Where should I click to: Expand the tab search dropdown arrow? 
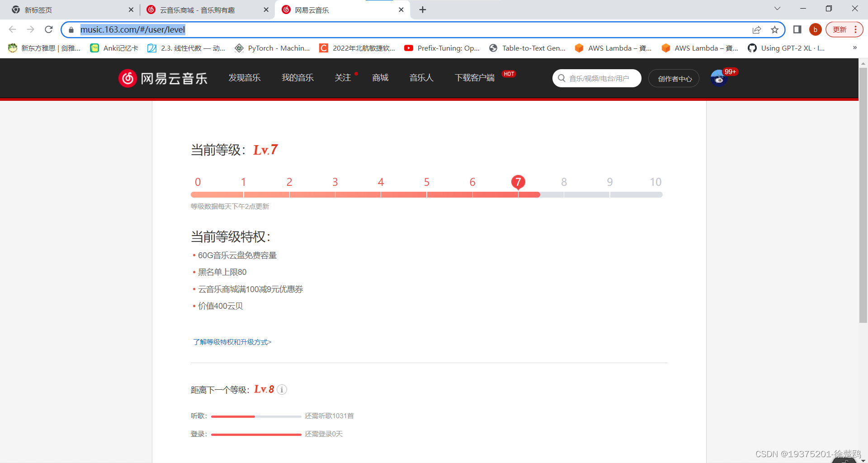(x=777, y=9)
